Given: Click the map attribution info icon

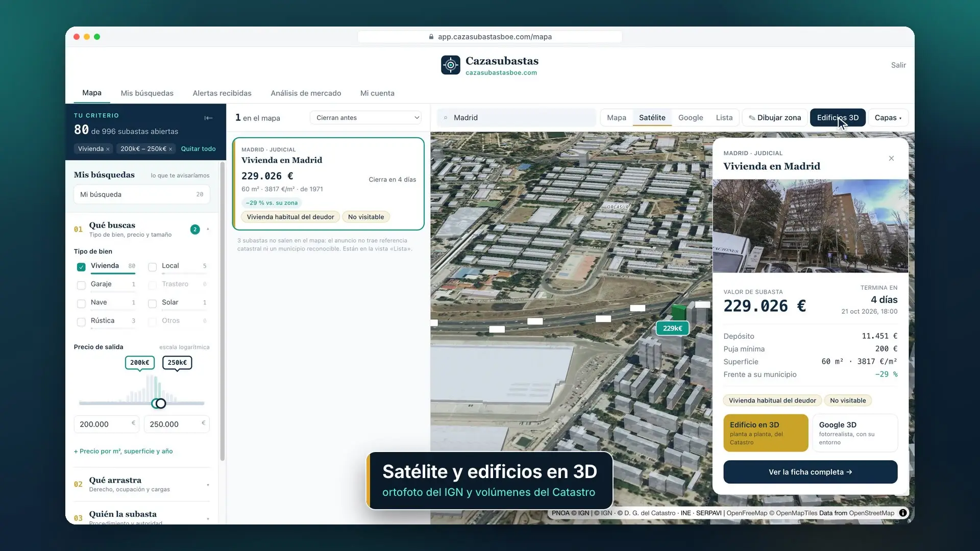Looking at the screenshot, I should pos(903,513).
